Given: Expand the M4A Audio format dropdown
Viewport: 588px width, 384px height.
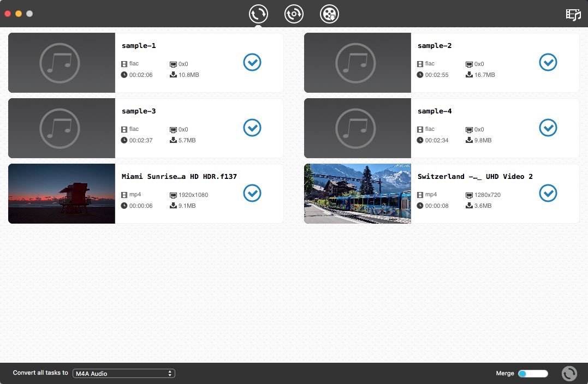Looking at the screenshot, I should [124, 374].
